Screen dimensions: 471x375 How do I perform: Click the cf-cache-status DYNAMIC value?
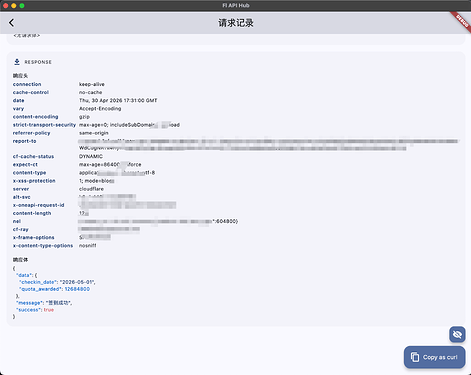click(91, 156)
